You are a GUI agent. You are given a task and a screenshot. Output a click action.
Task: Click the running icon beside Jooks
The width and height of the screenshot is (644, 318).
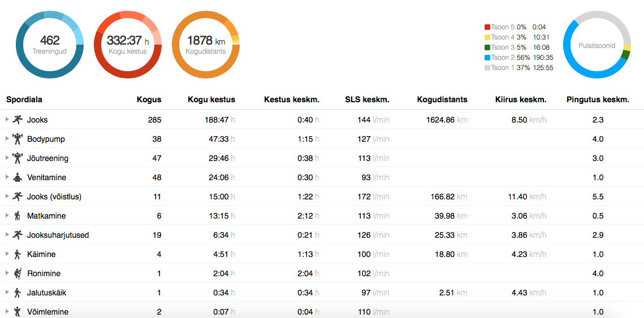click(18, 120)
